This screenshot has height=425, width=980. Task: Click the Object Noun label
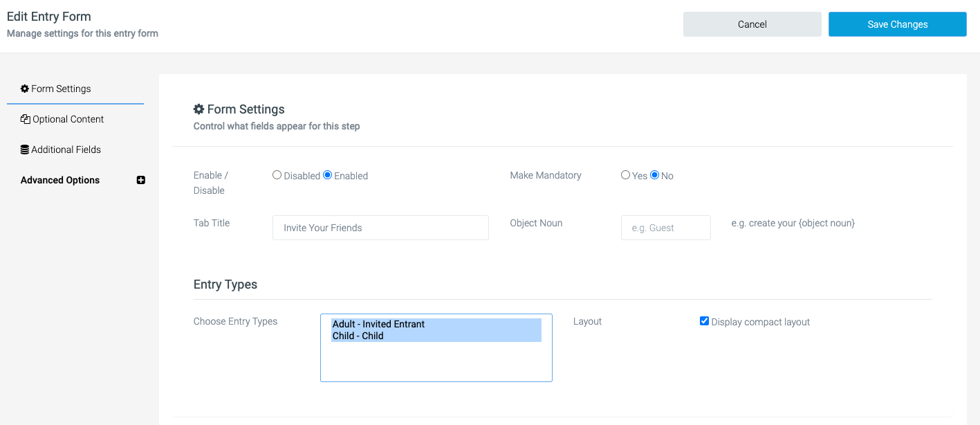[537, 223]
